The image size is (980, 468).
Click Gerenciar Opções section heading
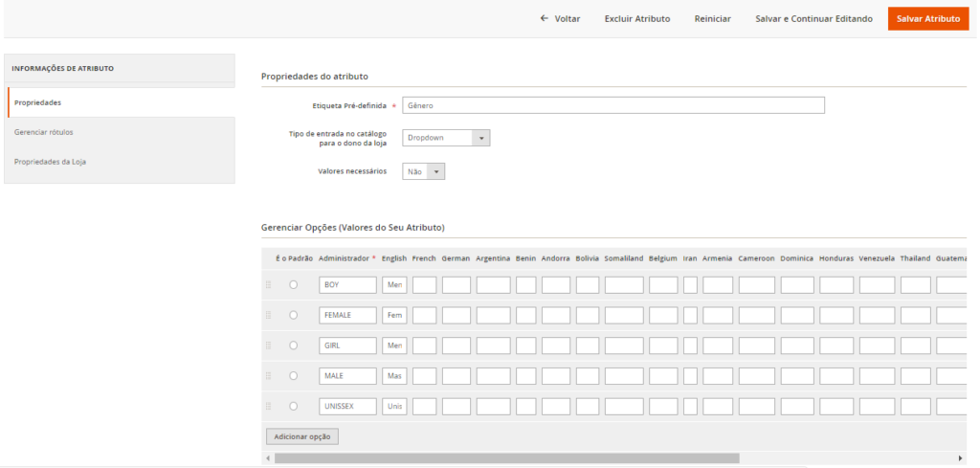[x=352, y=228]
